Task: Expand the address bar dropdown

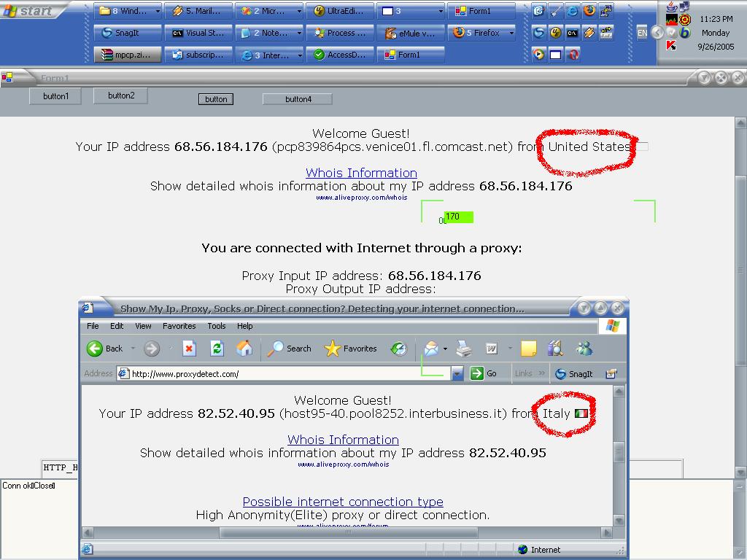Action: click(457, 374)
